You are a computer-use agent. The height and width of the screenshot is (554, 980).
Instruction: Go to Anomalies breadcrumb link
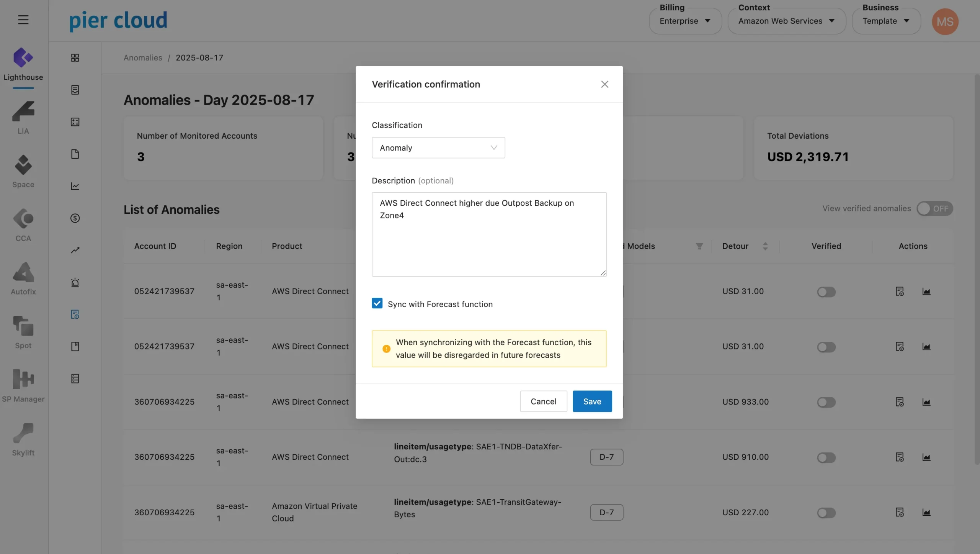pyautogui.click(x=143, y=58)
